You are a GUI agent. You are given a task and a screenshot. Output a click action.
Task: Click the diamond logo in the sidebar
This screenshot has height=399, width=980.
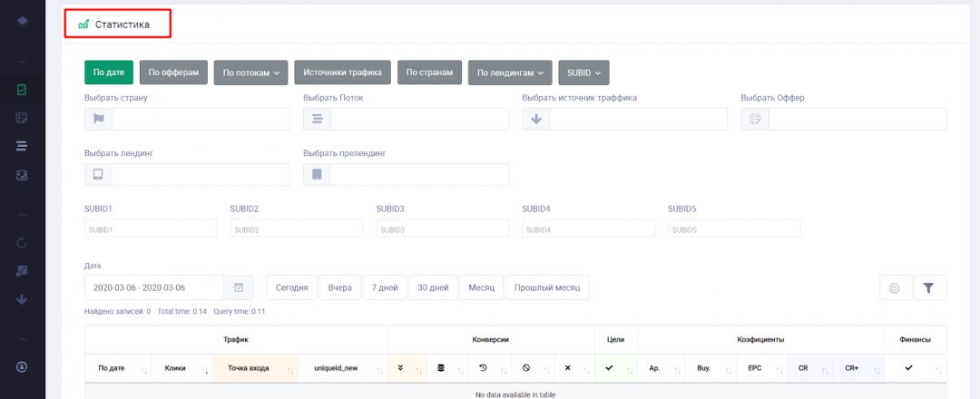click(x=22, y=21)
